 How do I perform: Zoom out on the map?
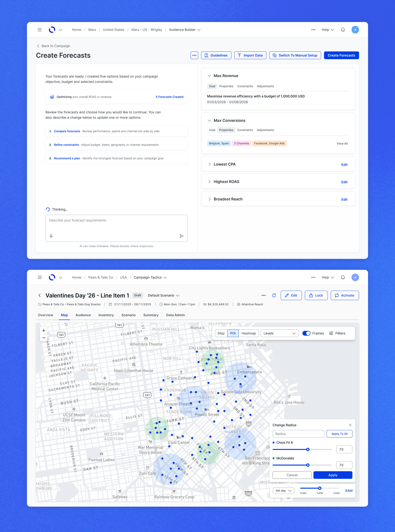click(x=44, y=338)
